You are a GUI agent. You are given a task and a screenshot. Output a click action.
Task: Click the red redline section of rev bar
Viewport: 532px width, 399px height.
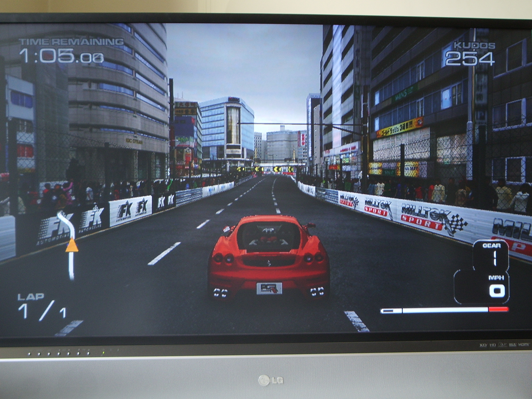(498, 309)
